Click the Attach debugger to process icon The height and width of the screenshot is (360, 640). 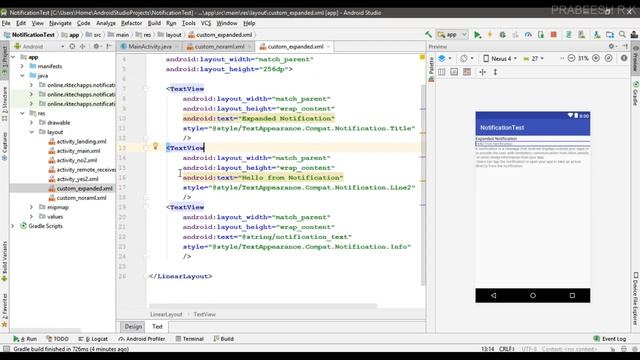click(x=541, y=35)
